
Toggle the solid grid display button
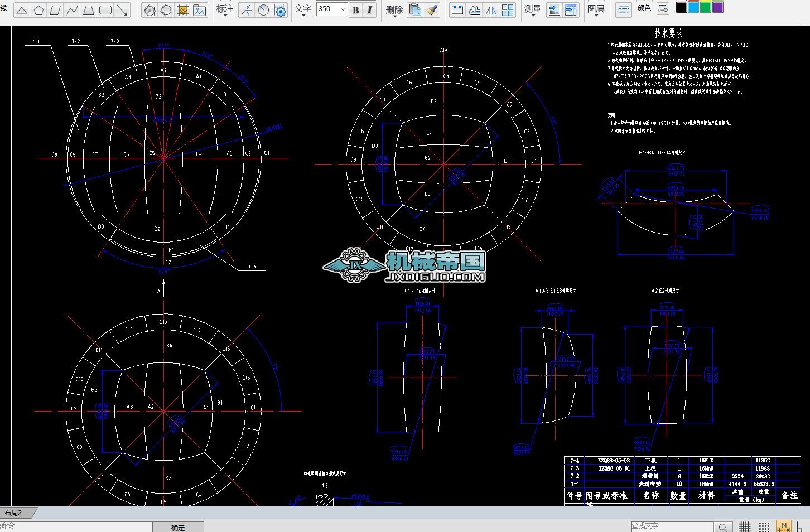tap(745, 526)
